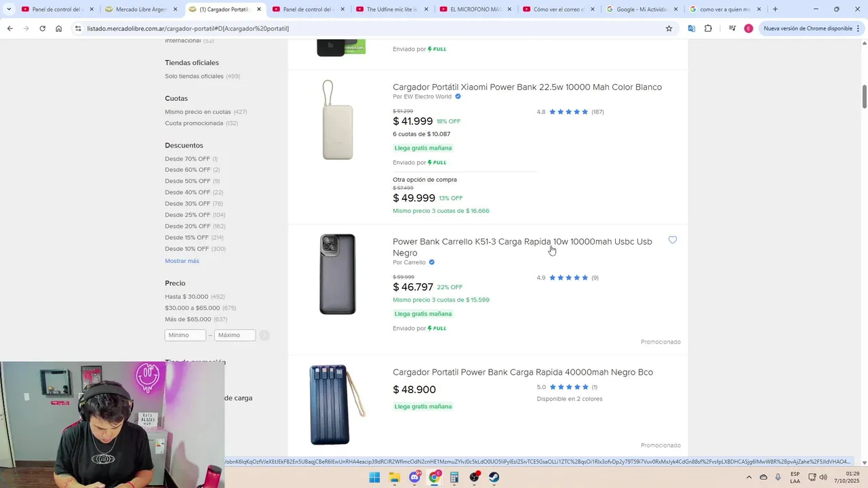Go forward in browser history
This screenshot has height=488, width=868.
tap(26, 28)
